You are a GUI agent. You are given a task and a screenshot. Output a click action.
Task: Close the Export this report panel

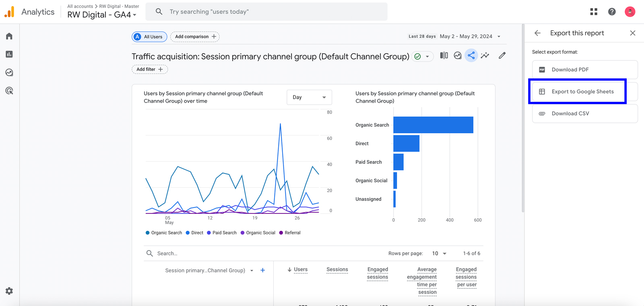(633, 33)
